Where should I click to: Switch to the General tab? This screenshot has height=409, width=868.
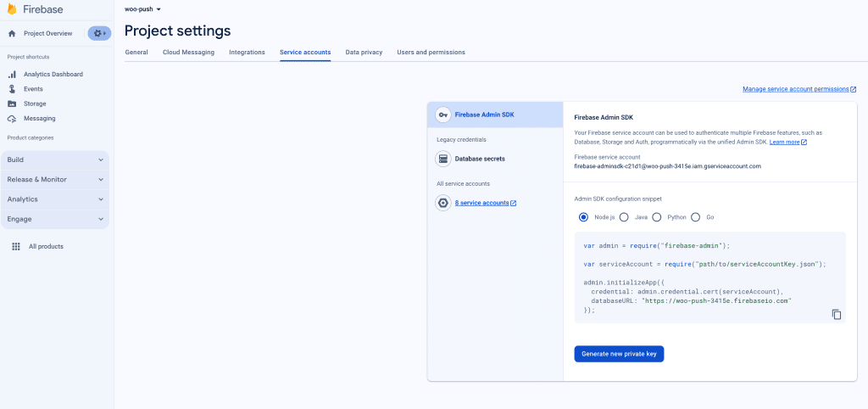tap(136, 52)
